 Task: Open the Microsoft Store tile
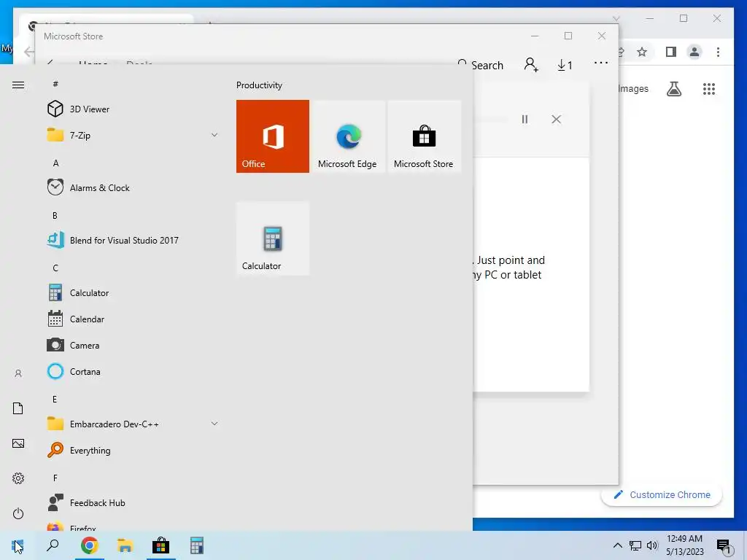point(424,136)
